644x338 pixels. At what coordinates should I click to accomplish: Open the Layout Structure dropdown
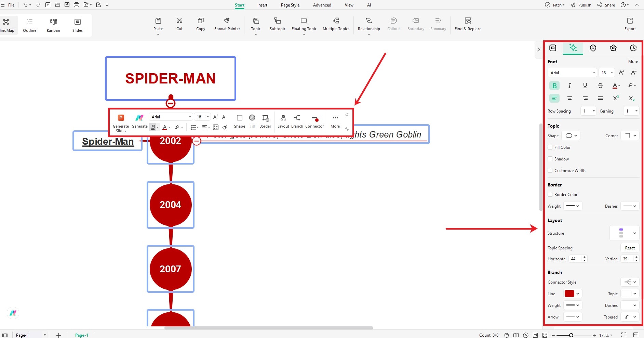(625, 233)
